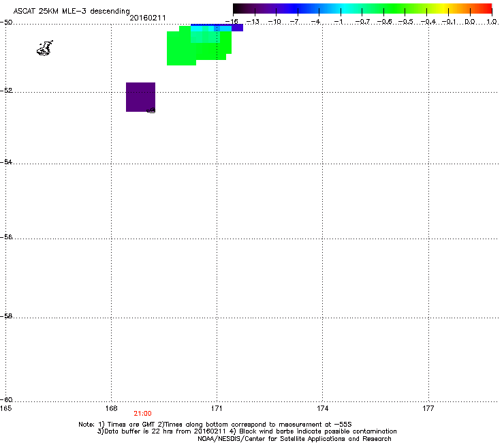504x443 pixels.
Task: Click the -54 latitude label
Action: [x=6, y=162]
